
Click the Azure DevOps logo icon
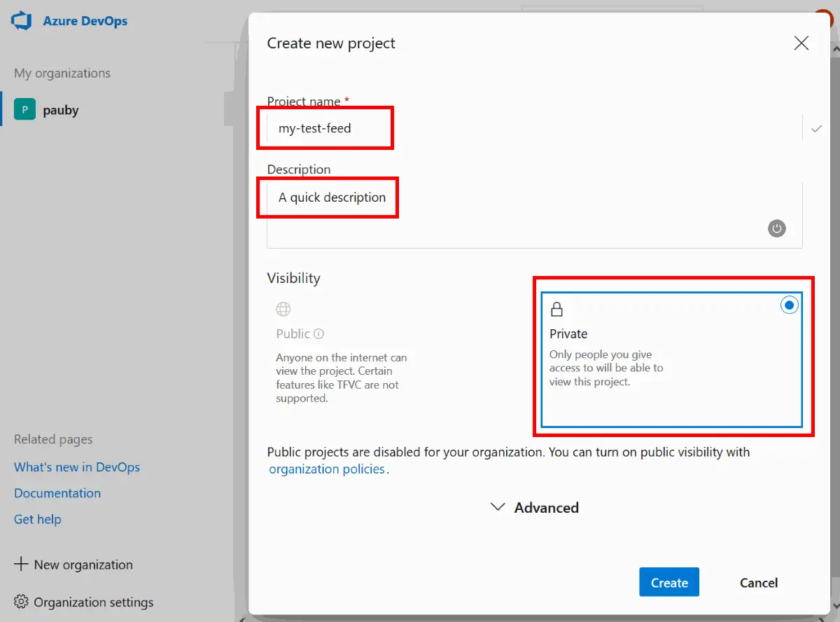click(x=22, y=21)
